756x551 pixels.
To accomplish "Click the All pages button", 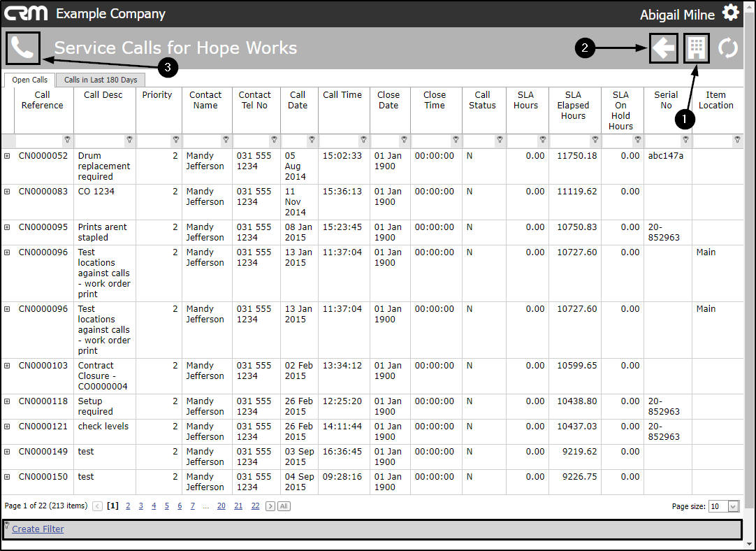I will point(284,506).
